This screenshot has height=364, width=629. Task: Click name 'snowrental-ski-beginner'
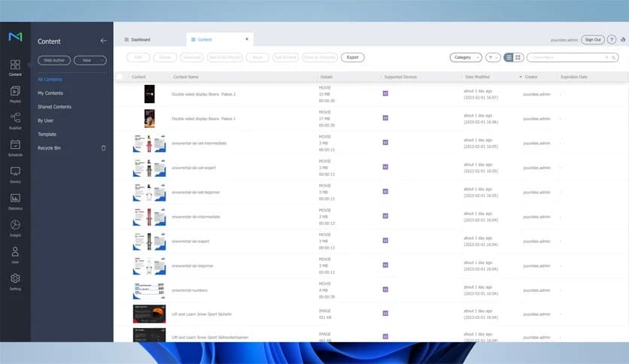coord(193,265)
